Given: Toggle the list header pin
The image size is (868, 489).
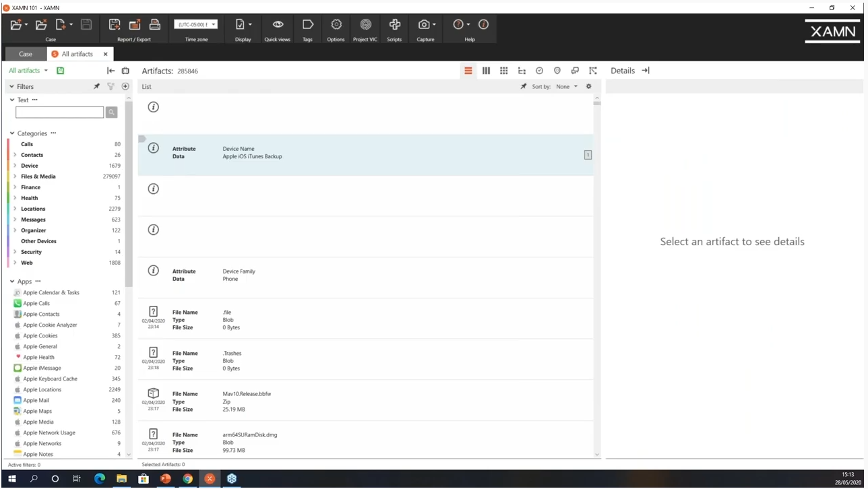Looking at the screenshot, I should click(x=523, y=87).
